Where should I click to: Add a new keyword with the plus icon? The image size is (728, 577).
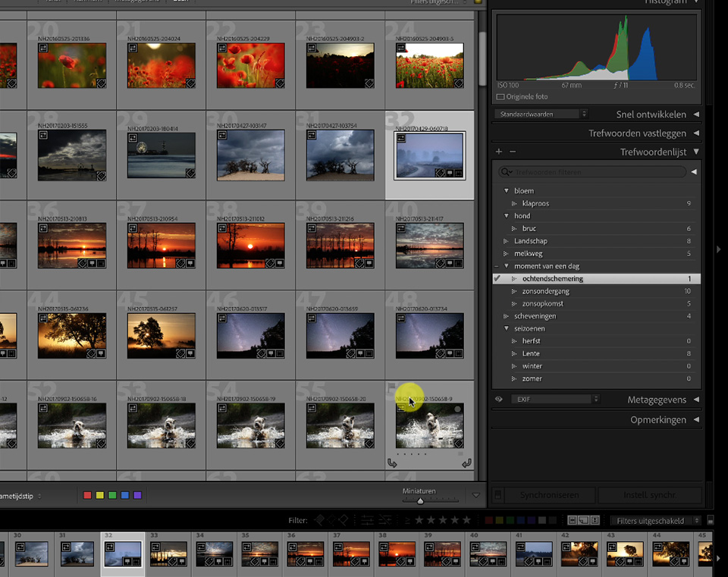499,152
